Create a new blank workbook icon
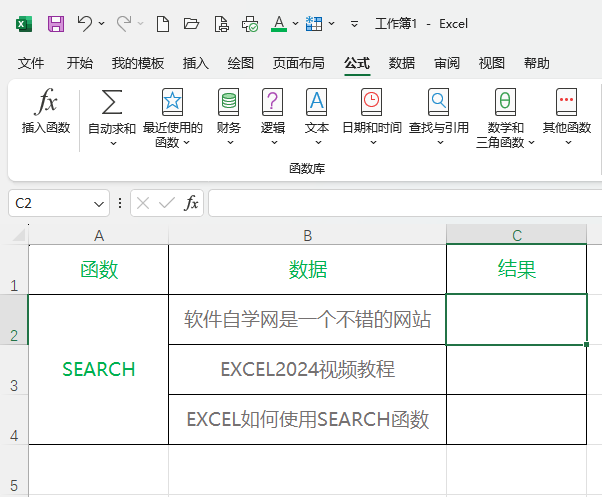602x497 pixels. [163, 24]
